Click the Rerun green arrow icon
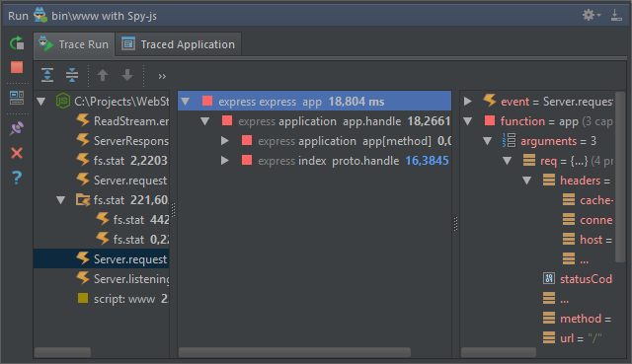Viewport: 632px width, 364px height. (17, 42)
